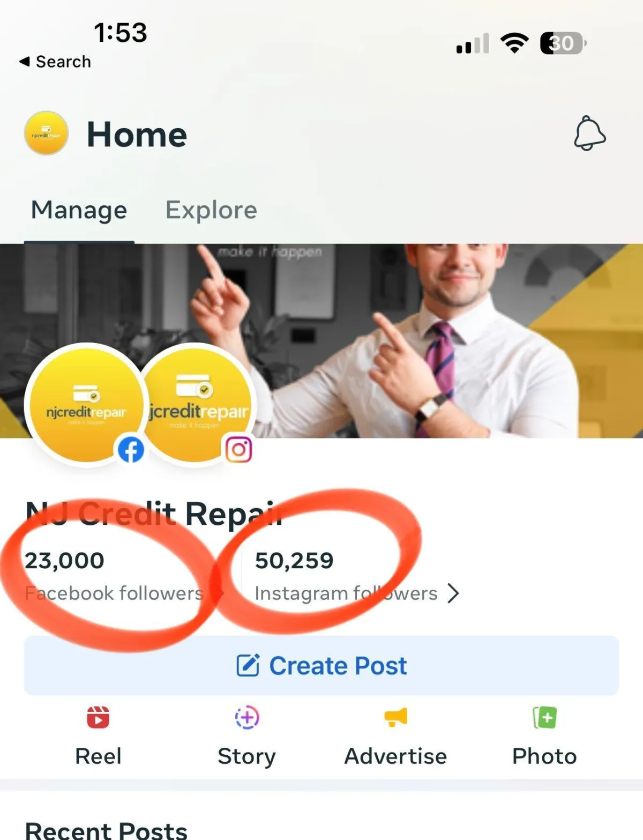The image size is (643, 840).
Task: Tap the Facebook njcreditrepair profile picture
Action: click(87, 405)
